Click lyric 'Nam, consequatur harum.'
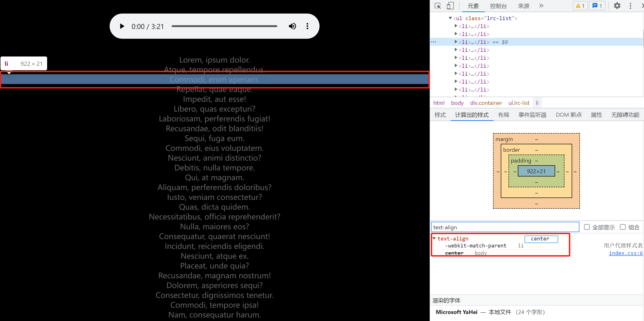Screen dimensions: 644x321 pyautogui.click(x=215, y=315)
